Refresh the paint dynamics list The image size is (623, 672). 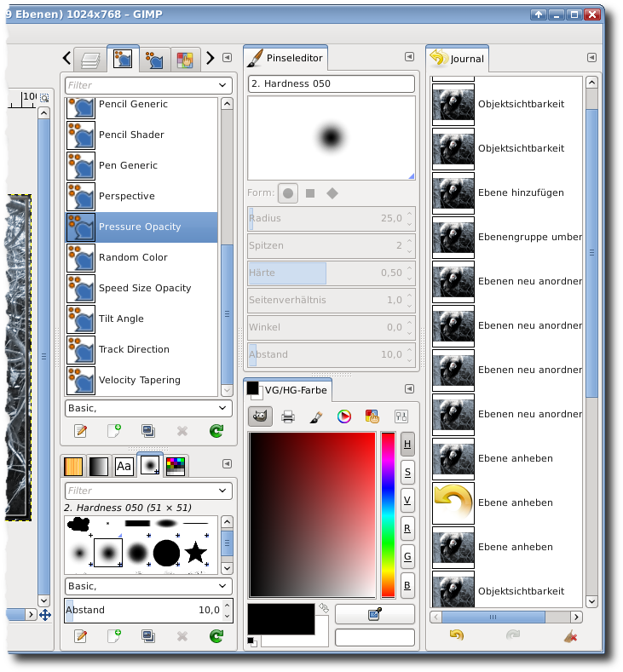(x=216, y=431)
